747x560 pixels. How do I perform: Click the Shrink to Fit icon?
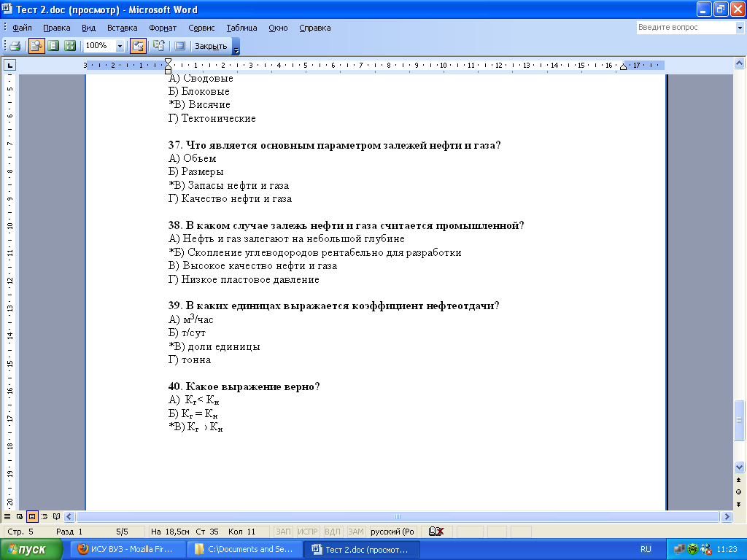point(159,46)
